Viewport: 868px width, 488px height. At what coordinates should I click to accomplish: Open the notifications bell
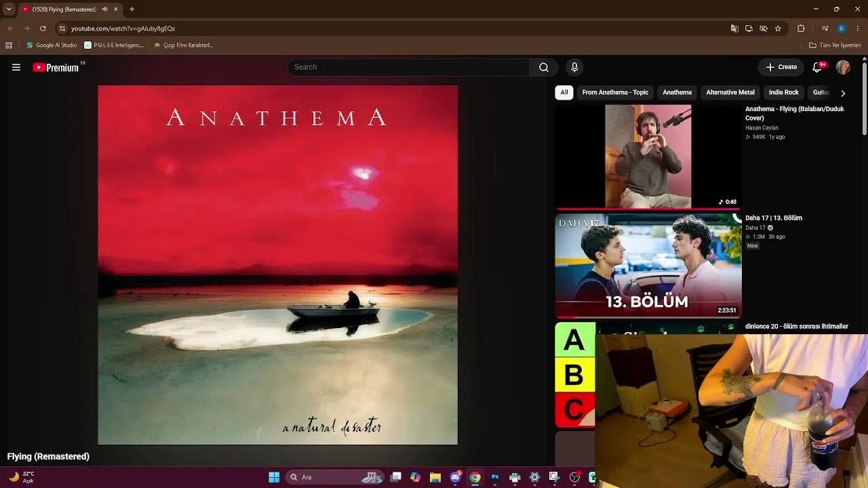(x=818, y=67)
